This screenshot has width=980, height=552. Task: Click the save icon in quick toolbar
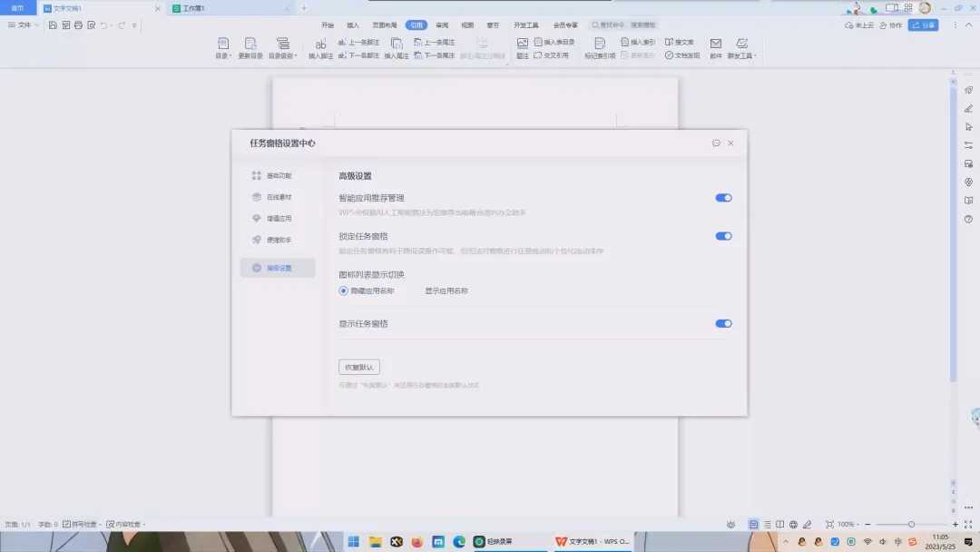(x=53, y=25)
